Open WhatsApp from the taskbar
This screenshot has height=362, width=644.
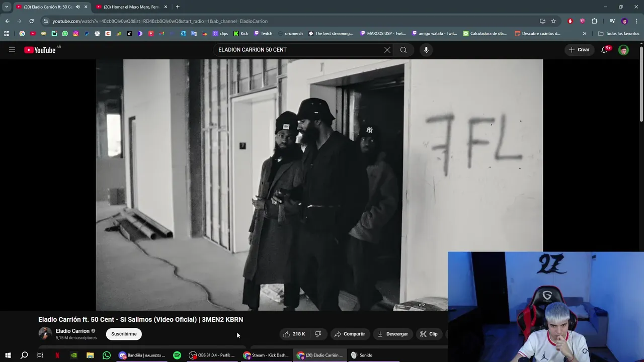[x=107, y=355]
